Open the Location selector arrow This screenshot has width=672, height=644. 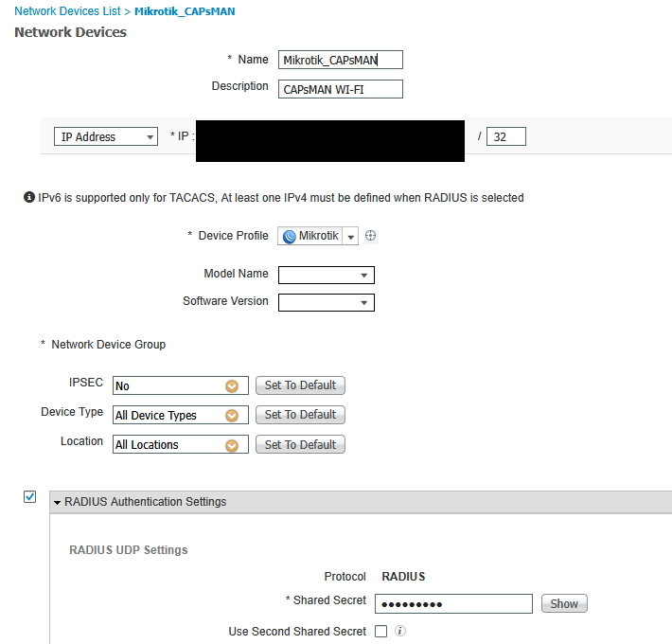(x=232, y=445)
